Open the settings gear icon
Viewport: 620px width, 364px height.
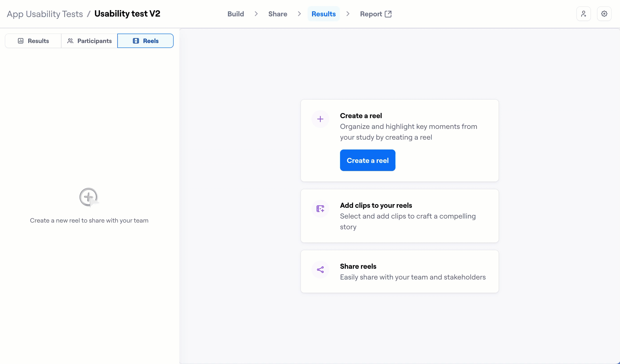point(604,14)
